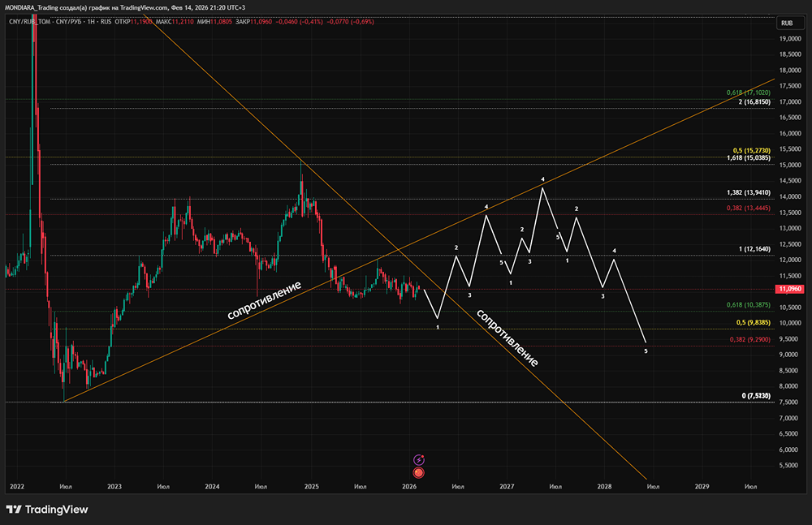Click 2022 on the time axis
The width and height of the screenshot is (812, 525).
[x=17, y=487]
